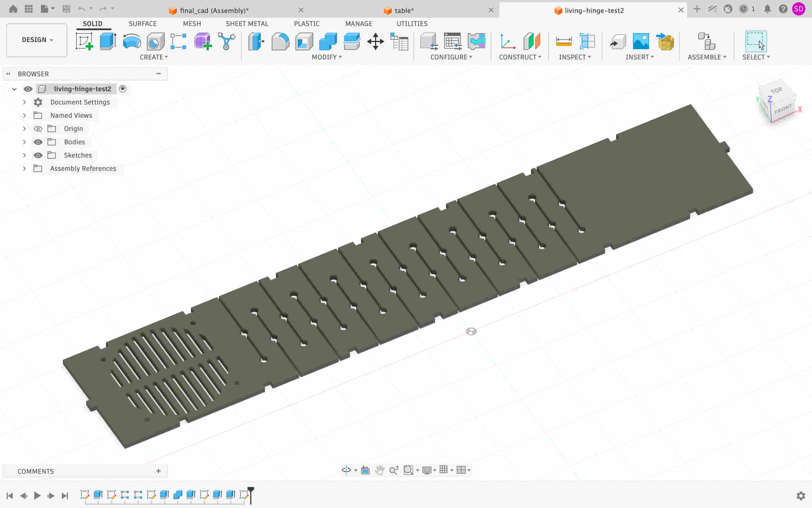
Task: Switch to the SURFACE tab
Action: (143, 23)
